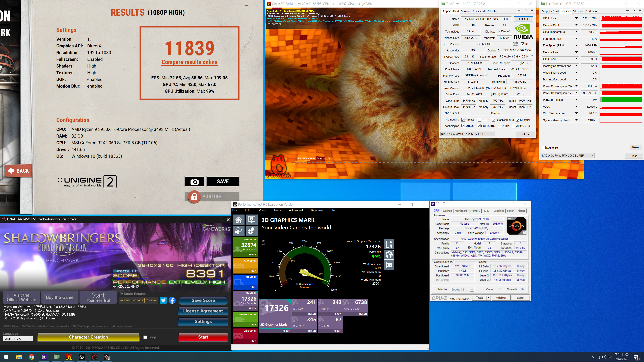Expand the Memory Clock sensor dropdown
The height and width of the screenshot is (362, 644).
[x=576, y=25]
